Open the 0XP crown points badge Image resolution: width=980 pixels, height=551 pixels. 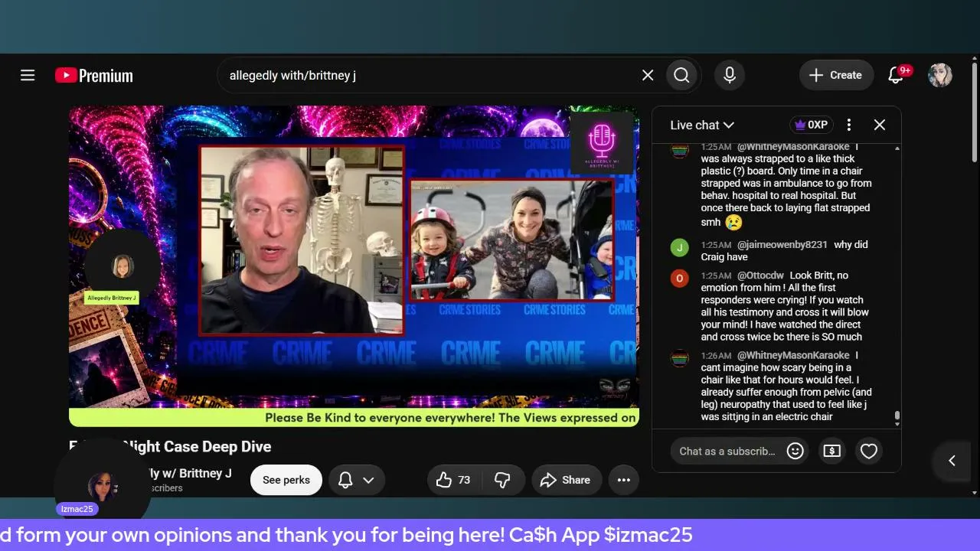811,125
